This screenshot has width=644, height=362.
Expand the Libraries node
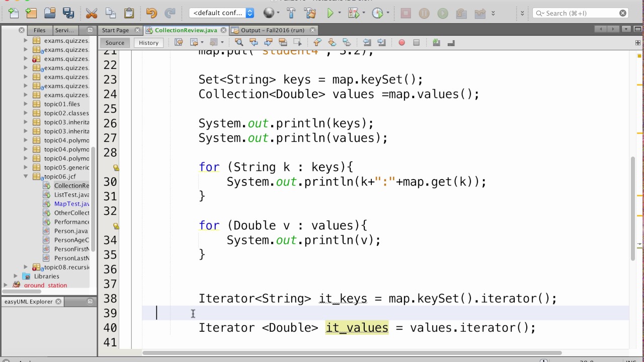[16, 276]
